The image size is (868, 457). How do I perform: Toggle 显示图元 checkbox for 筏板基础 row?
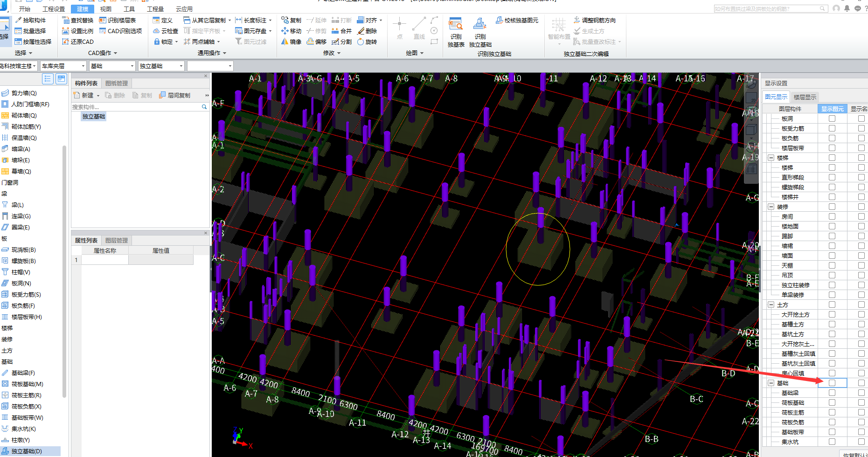click(x=832, y=402)
